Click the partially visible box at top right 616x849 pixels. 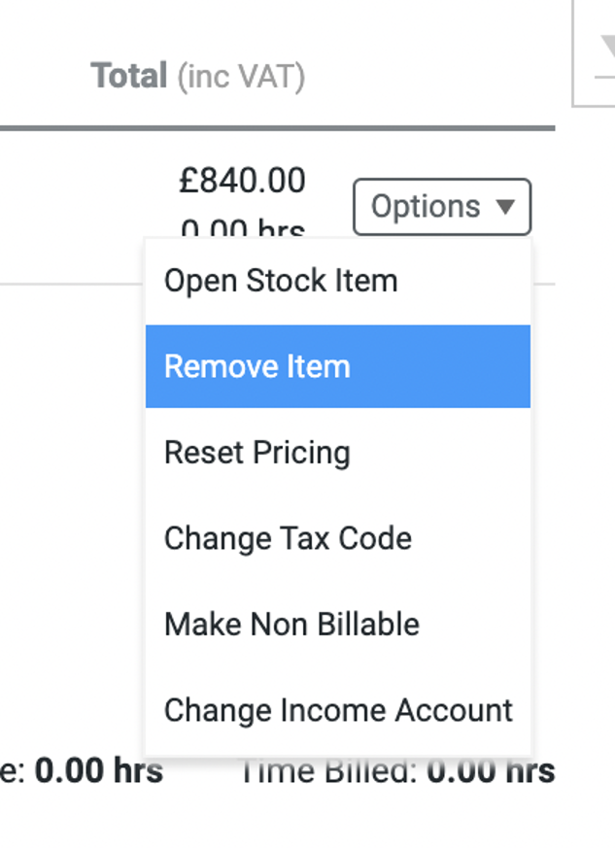click(x=595, y=53)
